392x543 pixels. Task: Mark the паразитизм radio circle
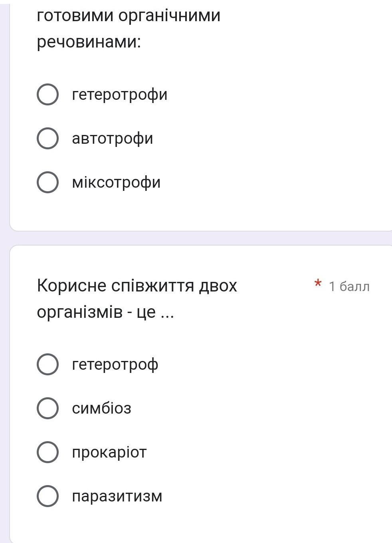(48, 496)
